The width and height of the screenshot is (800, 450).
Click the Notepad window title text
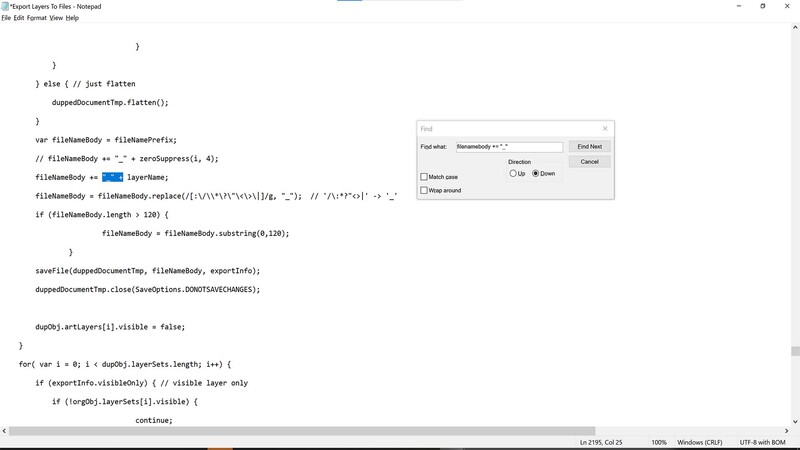point(55,7)
